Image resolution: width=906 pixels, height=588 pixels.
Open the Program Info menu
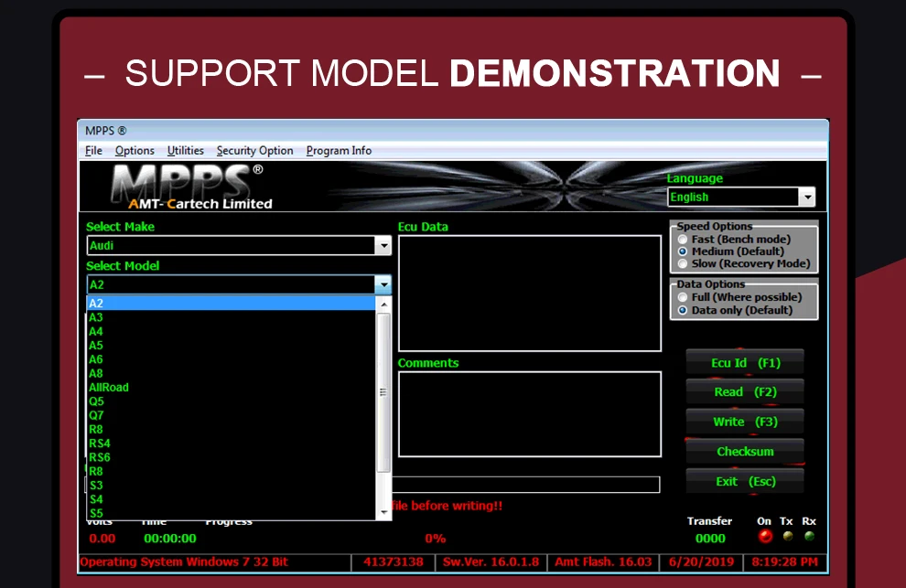(x=339, y=151)
